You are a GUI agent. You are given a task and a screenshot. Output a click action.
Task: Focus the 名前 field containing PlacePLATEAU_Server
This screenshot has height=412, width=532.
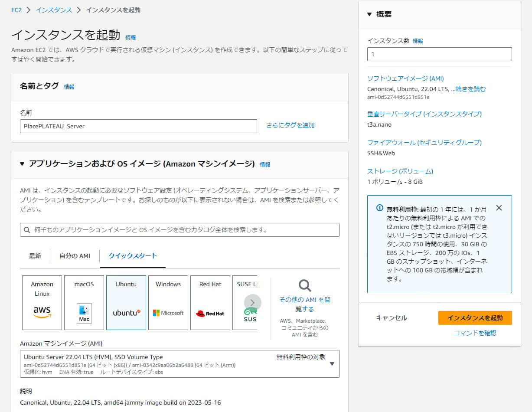pos(138,126)
